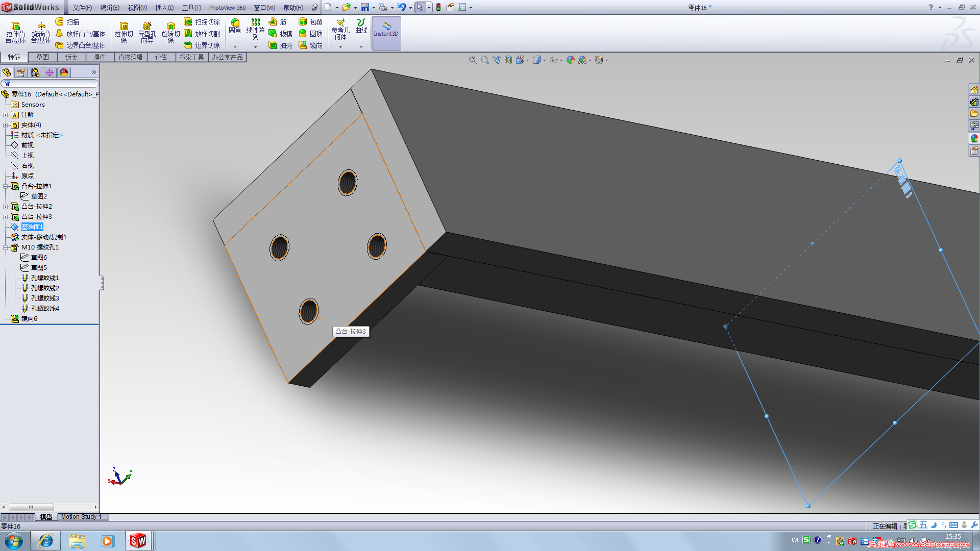Select the 镜向 mirror tool in ribbon
Screen dimensions: 980x551
(x=310, y=45)
